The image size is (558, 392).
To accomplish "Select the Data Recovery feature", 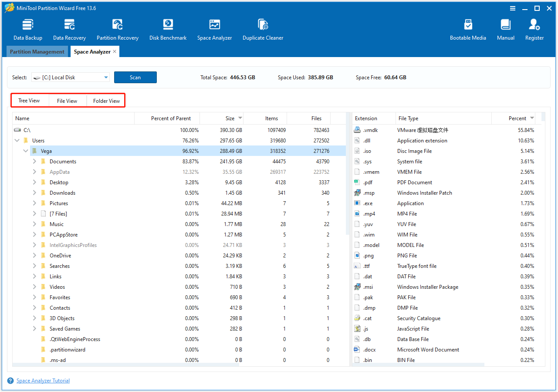I will [69, 29].
